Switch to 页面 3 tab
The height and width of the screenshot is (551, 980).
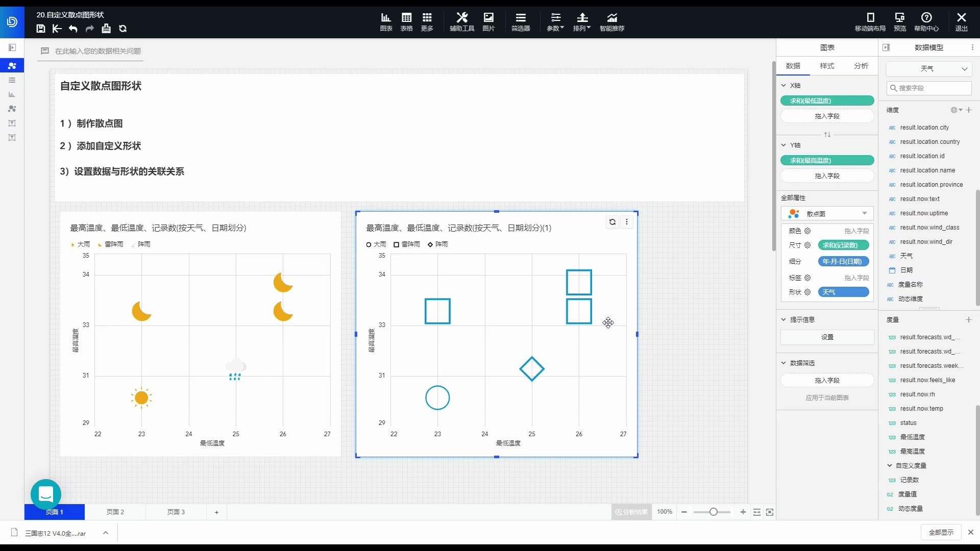click(176, 512)
